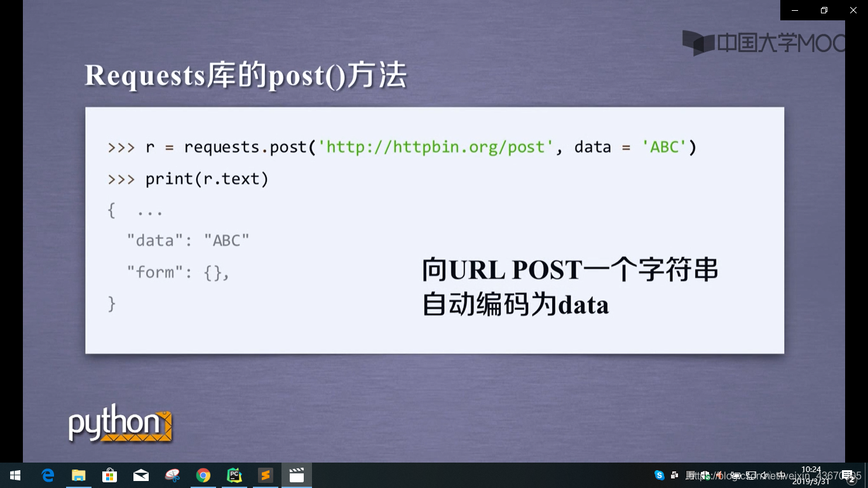Click the '"form": {},' output line
This screenshot has height=488, width=868.
tap(178, 273)
